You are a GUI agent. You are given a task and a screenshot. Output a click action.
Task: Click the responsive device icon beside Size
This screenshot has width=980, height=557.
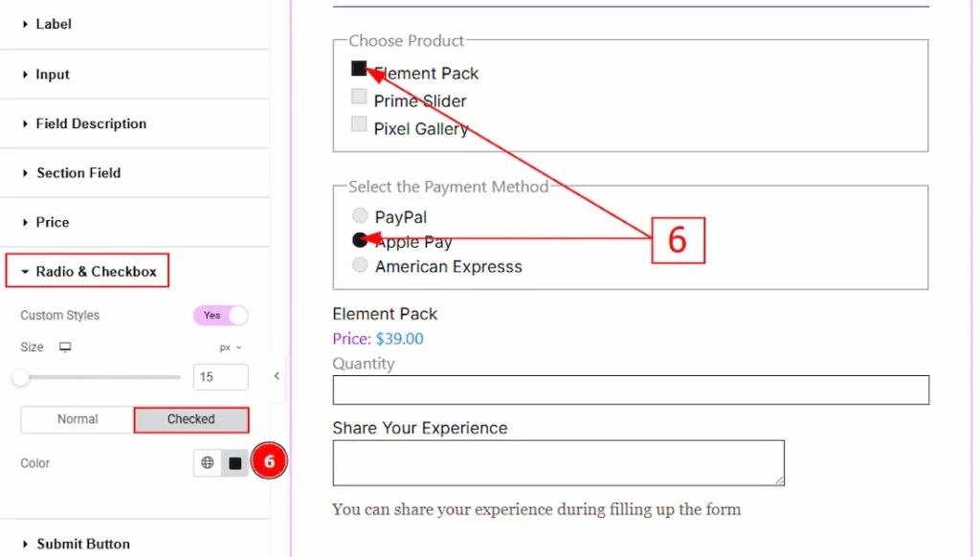(64, 346)
